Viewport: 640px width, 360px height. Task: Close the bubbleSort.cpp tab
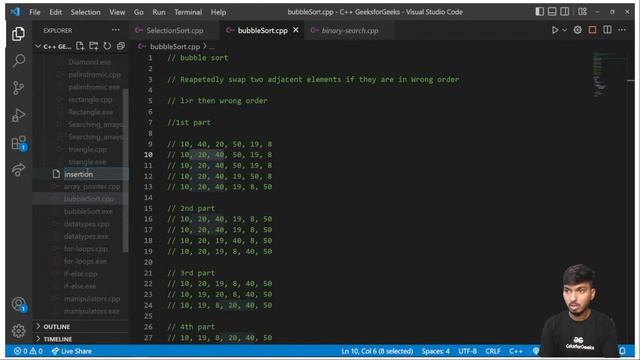click(x=296, y=30)
